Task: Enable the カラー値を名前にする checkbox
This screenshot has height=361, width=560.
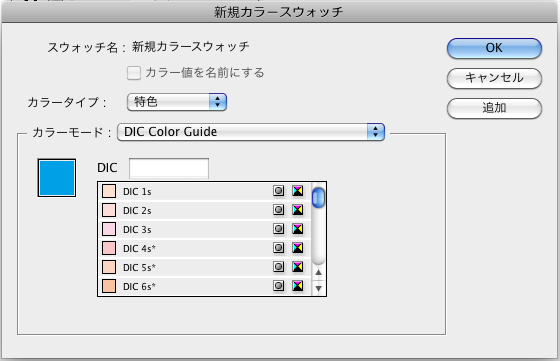Action: pos(134,73)
